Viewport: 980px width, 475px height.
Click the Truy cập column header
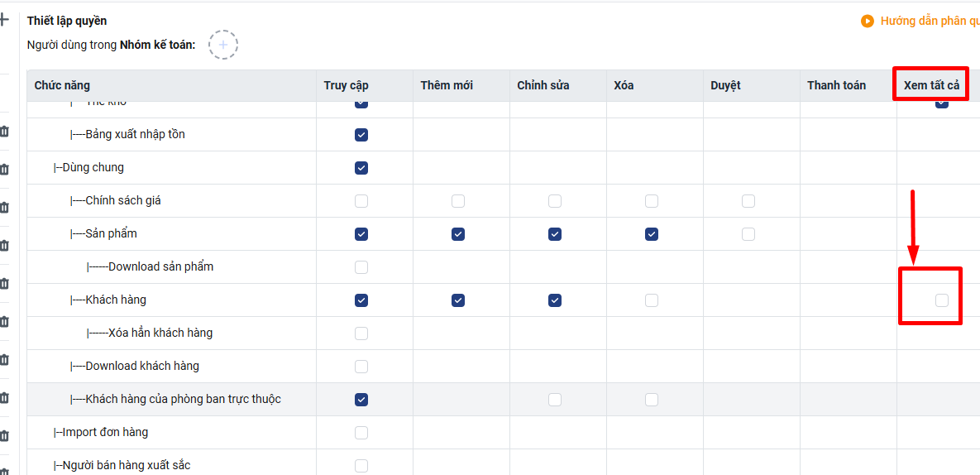coord(347,85)
